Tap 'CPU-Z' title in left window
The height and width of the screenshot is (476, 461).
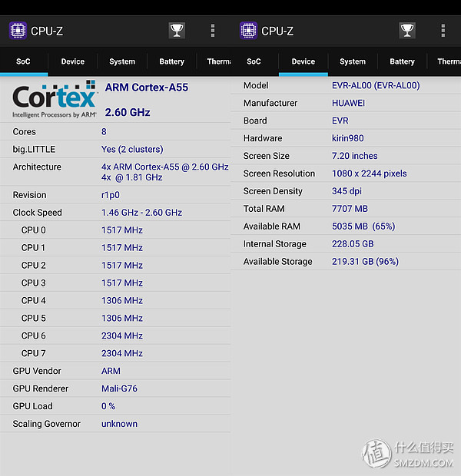[47, 31]
